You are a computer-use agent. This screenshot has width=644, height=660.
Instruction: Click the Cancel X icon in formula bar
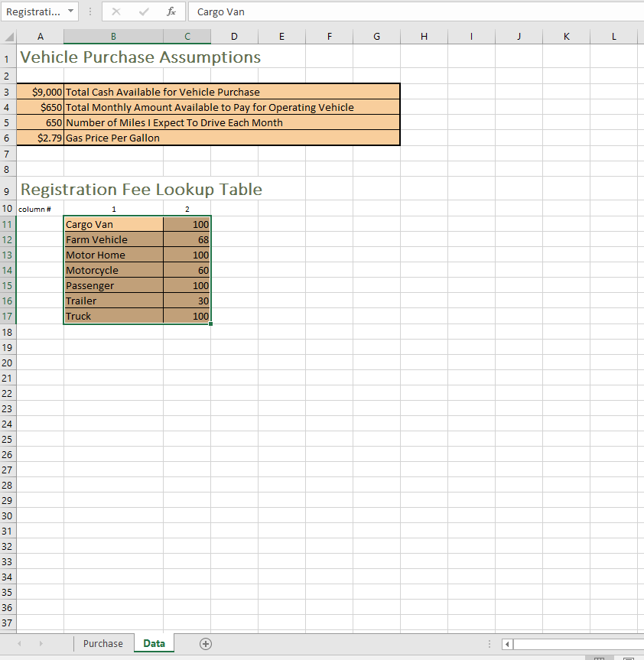(116, 11)
